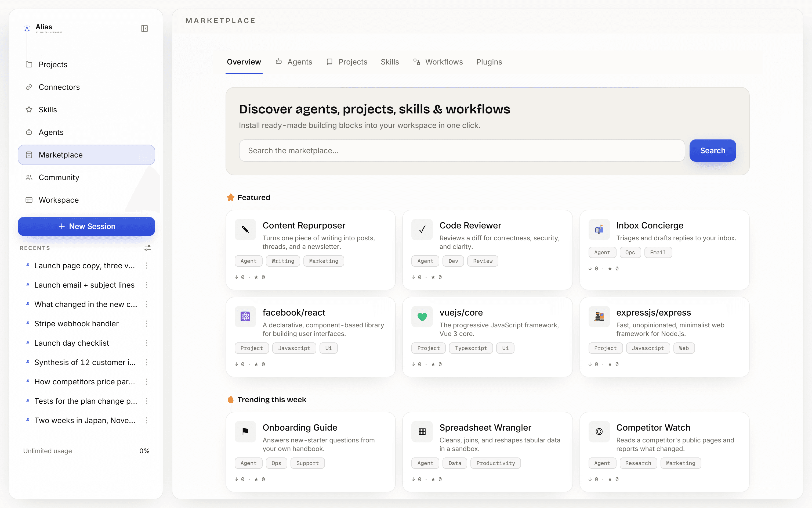812x508 pixels.
Task: Open options menu for Launch email + subject lines
Action: coord(147,285)
